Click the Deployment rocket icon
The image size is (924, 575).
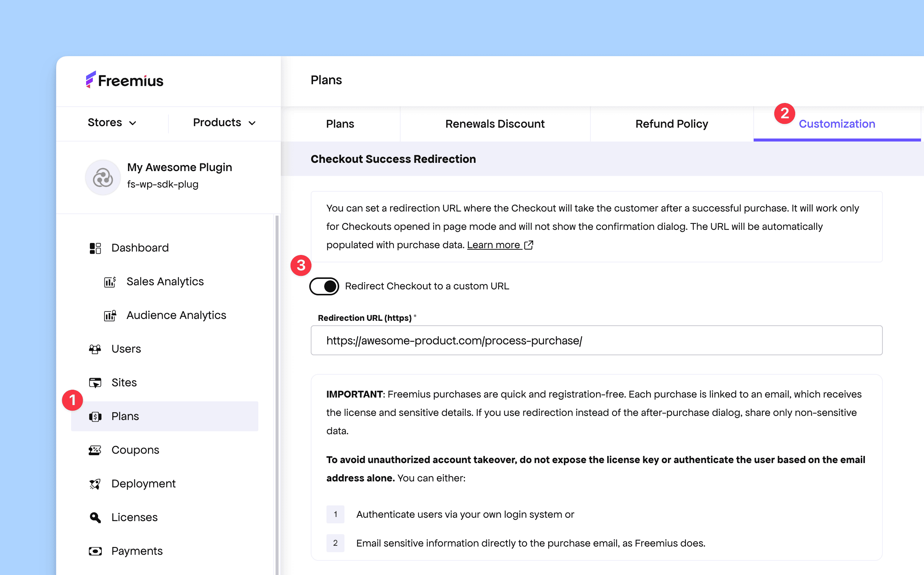click(95, 484)
